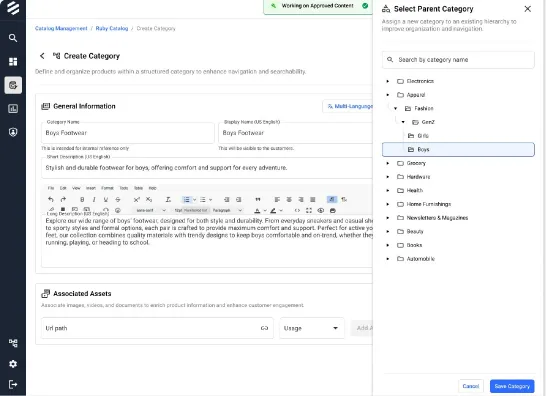Toggle the bulleted list button
Image resolution: width=546 pixels, height=396 pixels.
pyautogui.click(x=186, y=200)
